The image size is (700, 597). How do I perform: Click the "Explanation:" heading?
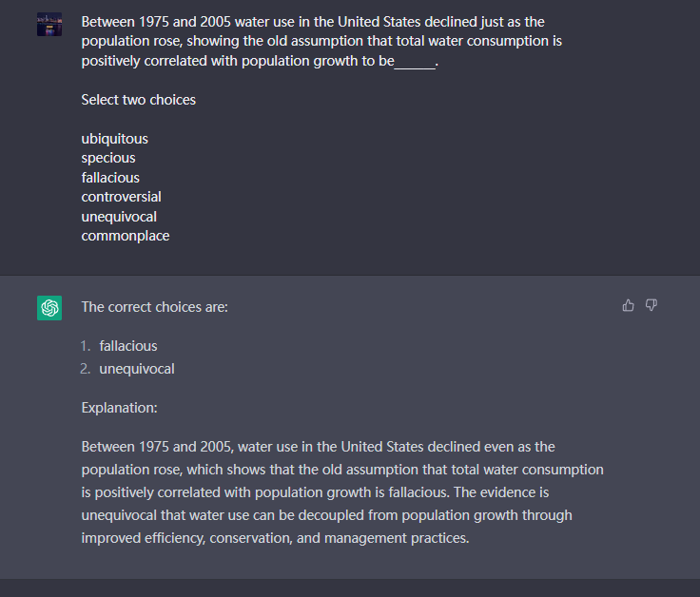pos(119,408)
